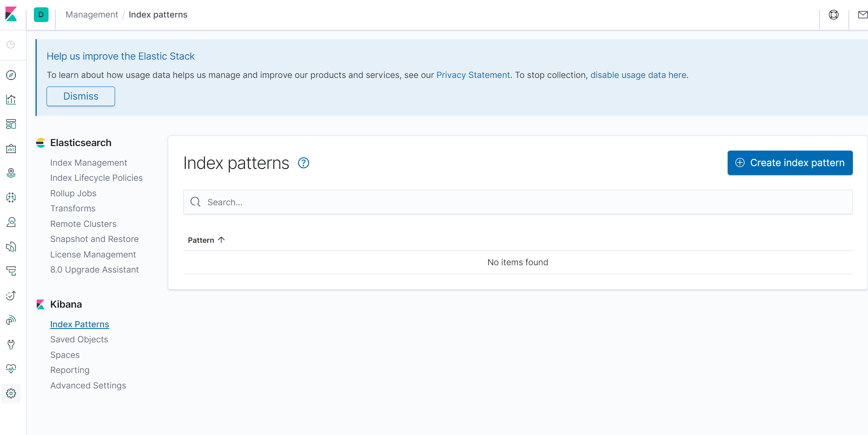
Task: Open Machine Learning from the side navigation
Action: pyautogui.click(x=11, y=198)
